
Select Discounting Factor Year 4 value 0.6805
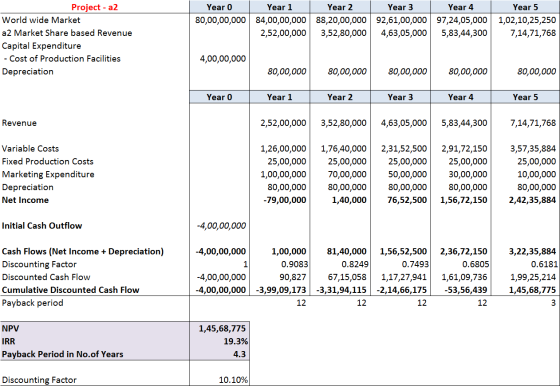point(476,264)
